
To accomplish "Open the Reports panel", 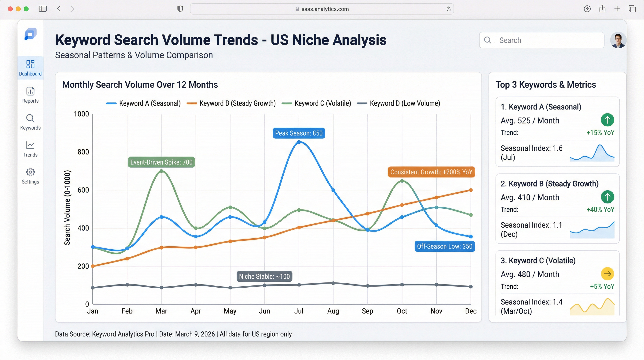I will (x=30, y=95).
